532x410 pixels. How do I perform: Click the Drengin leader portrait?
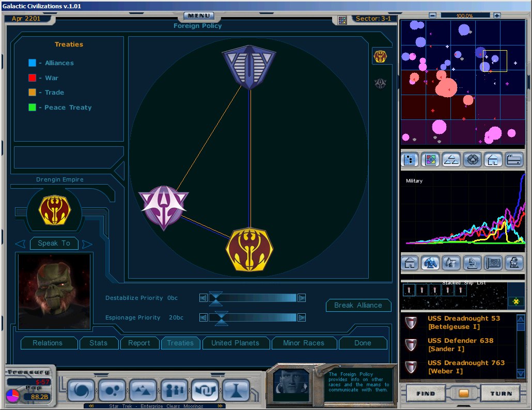(x=54, y=292)
